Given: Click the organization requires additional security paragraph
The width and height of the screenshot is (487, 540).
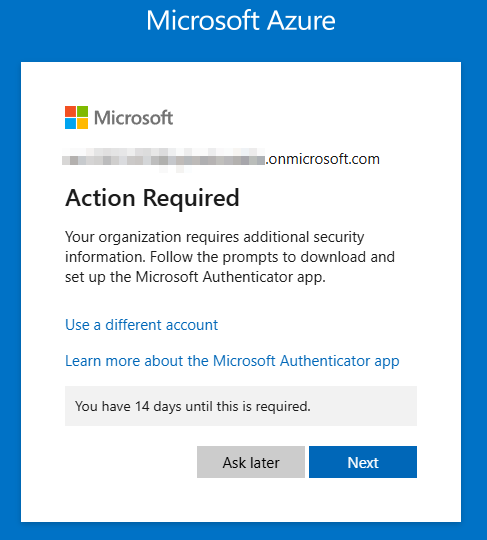Looking at the screenshot, I should coord(230,257).
